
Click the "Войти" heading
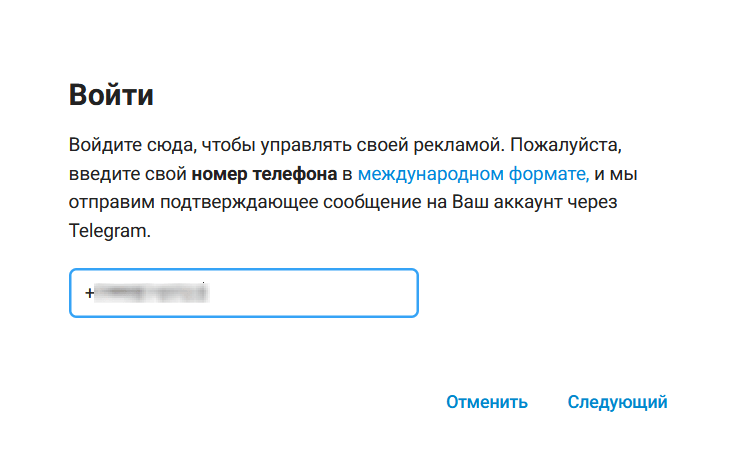coord(111,96)
